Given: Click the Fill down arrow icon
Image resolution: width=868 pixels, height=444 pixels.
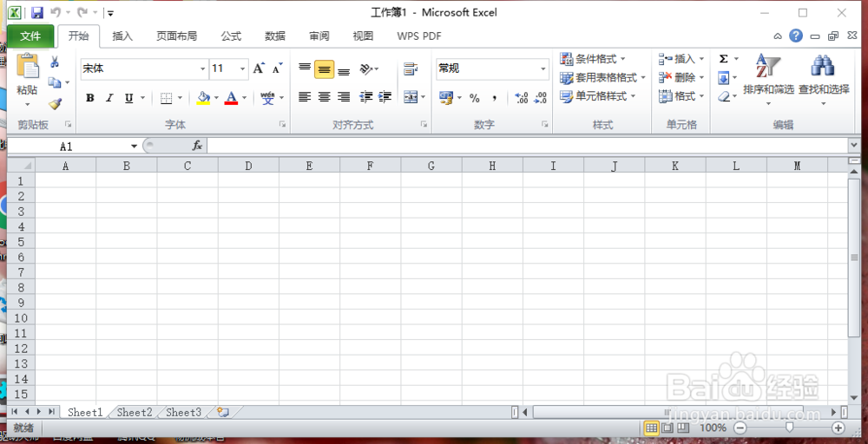Looking at the screenshot, I should 724,78.
